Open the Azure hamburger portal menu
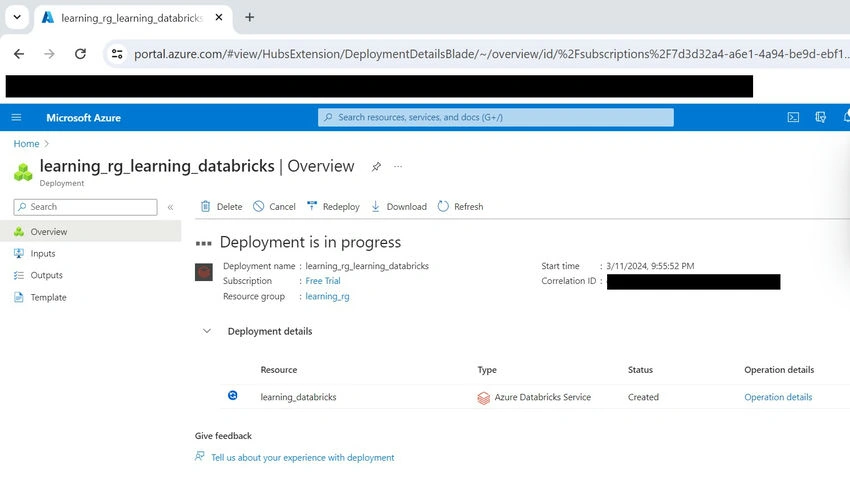Image resolution: width=850 pixels, height=496 pixels. pyautogui.click(x=16, y=118)
